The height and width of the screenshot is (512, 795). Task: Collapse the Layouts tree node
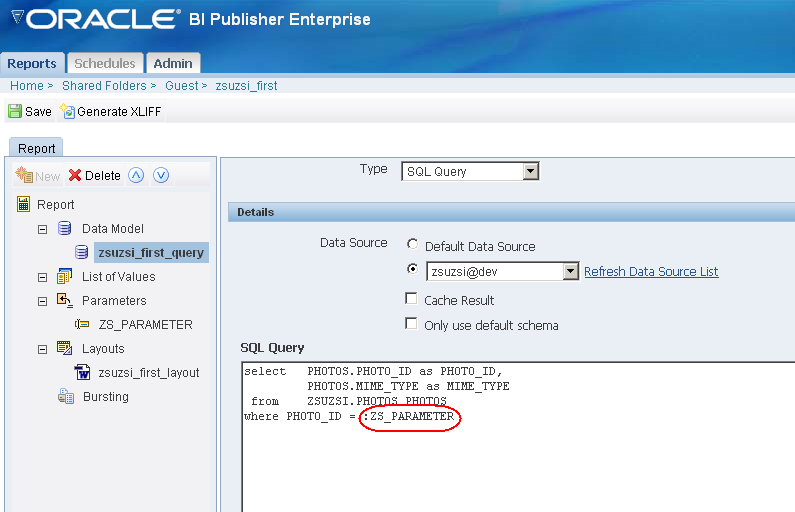(43, 349)
